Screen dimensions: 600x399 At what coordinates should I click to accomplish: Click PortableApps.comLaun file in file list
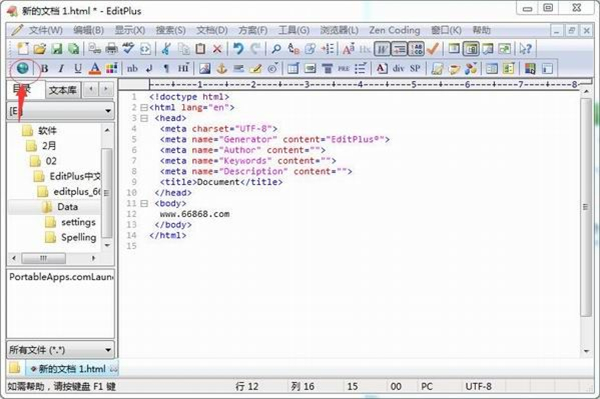[61, 277]
